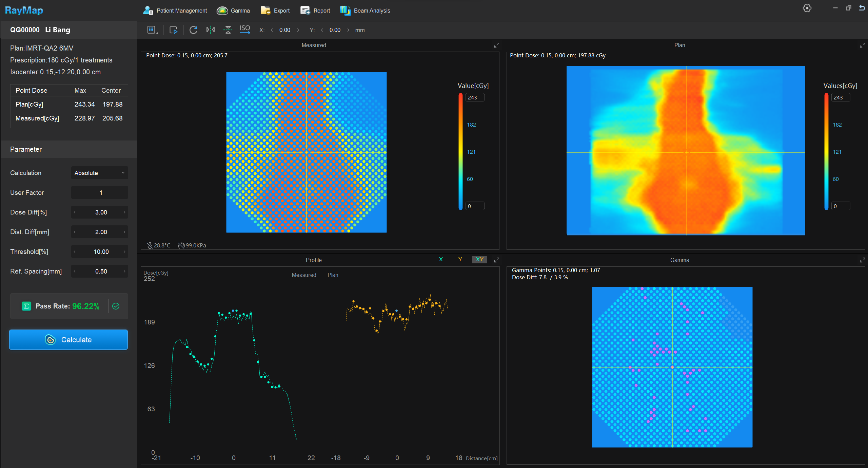Apply vertical flip using the toolbar icon
This screenshot has width=868, height=468.
(x=228, y=30)
